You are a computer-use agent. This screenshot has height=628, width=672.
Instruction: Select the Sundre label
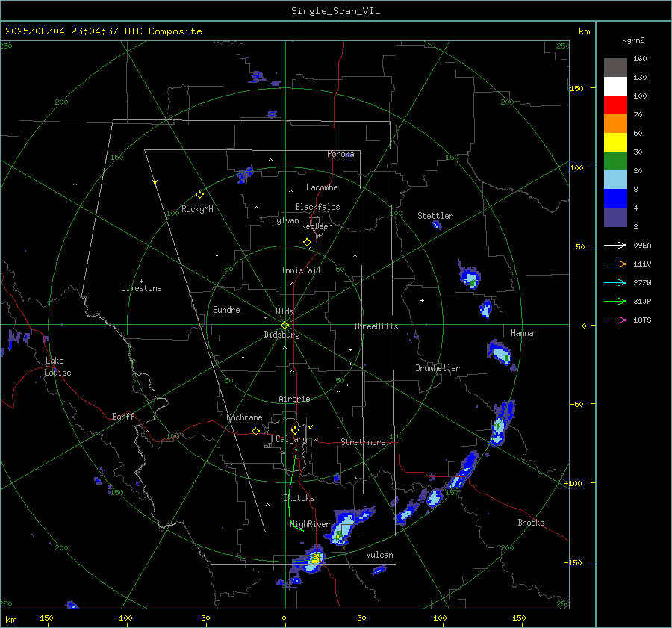coord(226,310)
